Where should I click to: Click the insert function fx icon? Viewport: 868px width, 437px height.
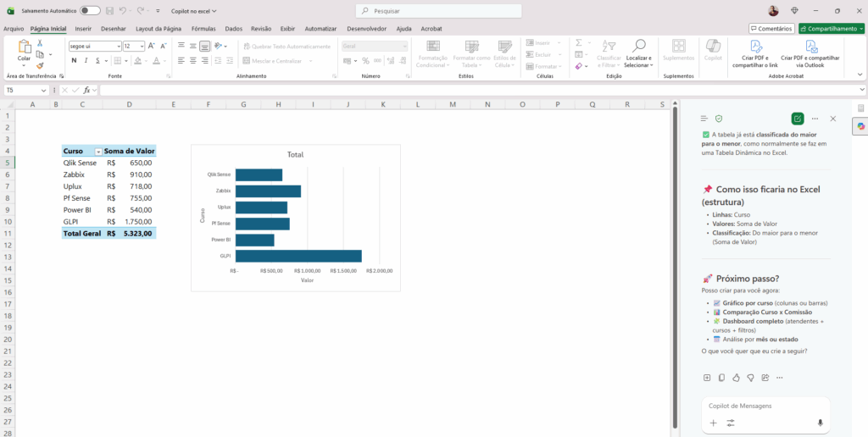(86, 90)
